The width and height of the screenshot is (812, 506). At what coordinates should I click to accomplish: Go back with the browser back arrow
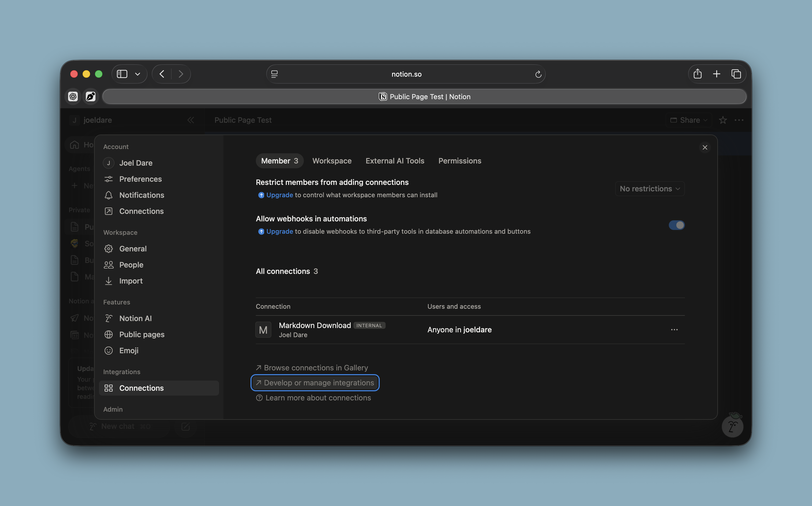[x=162, y=74]
